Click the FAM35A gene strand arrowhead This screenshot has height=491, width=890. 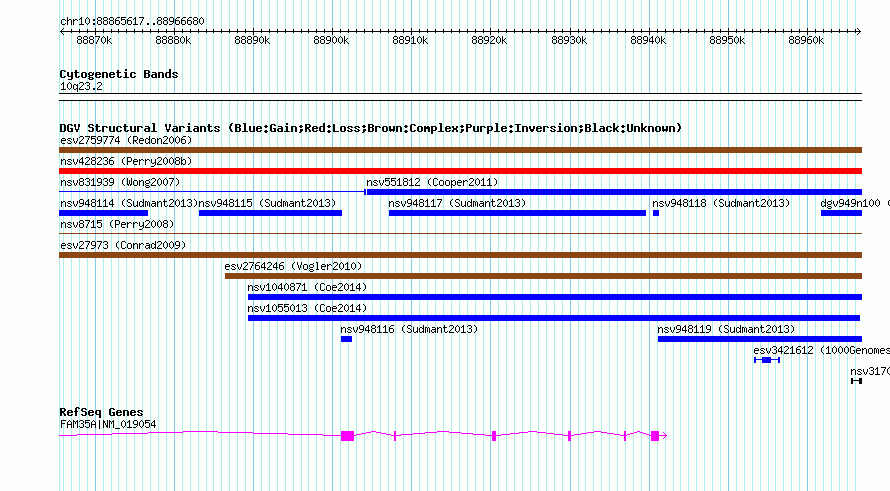[664, 436]
